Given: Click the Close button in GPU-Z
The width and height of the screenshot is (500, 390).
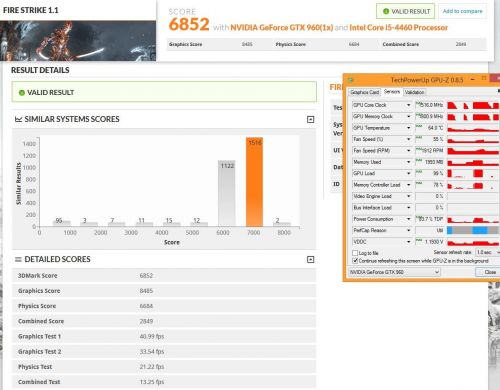Looking at the screenshot, I should pos(489,272).
